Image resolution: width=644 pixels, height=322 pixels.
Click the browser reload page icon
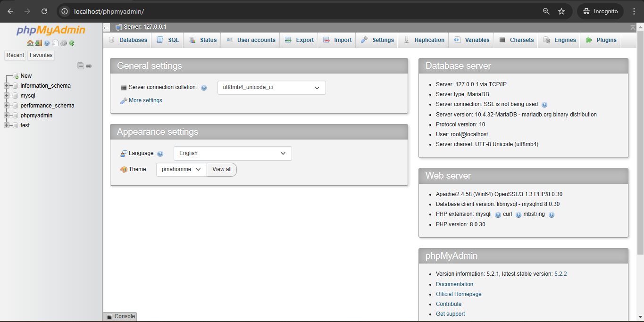(44, 11)
